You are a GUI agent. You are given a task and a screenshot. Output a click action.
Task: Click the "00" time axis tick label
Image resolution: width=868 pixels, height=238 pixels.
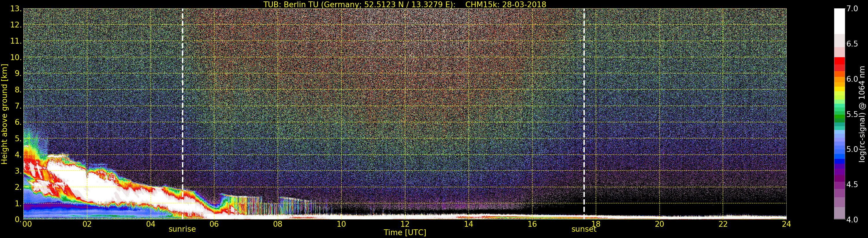[x=27, y=224]
